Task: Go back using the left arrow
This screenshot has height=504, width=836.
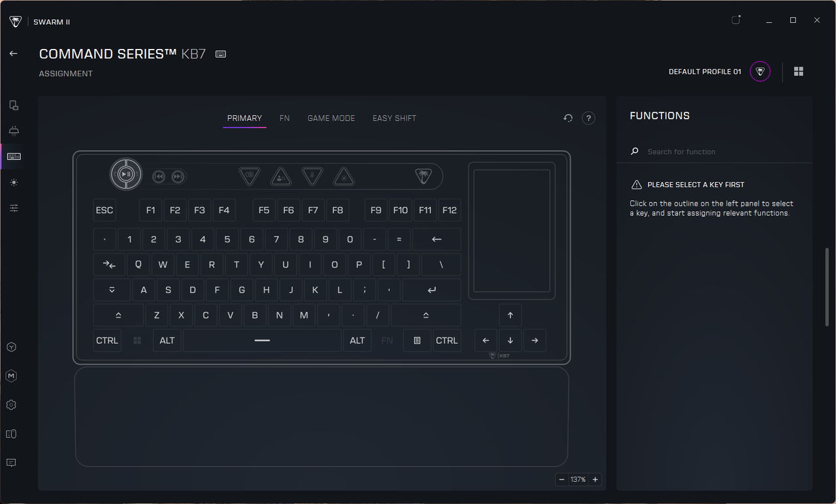Action: tap(13, 54)
